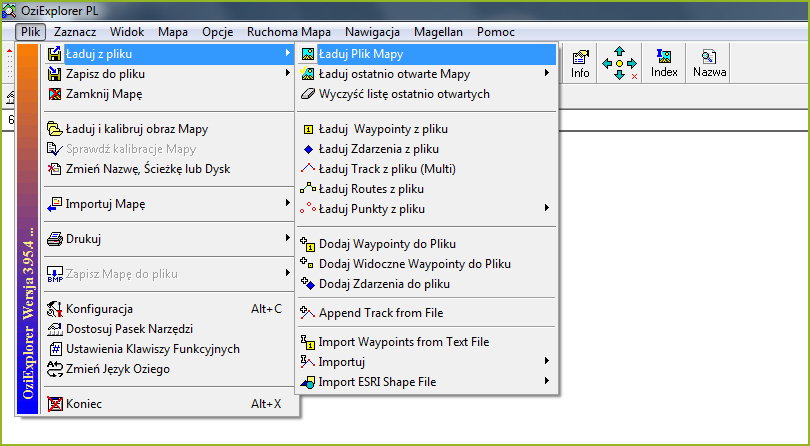
Task: Click the blue diamond icon beside Ładuj Zdarzenia
Action: pyautogui.click(x=308, y=150)
